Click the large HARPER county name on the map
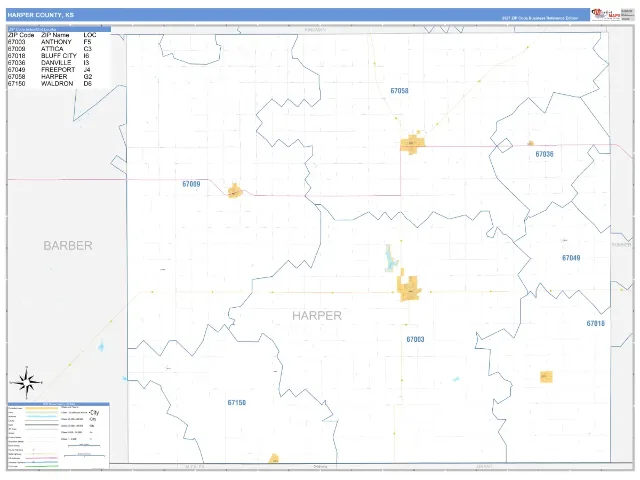Screen dimensions: 640x480 pos(317,316)
